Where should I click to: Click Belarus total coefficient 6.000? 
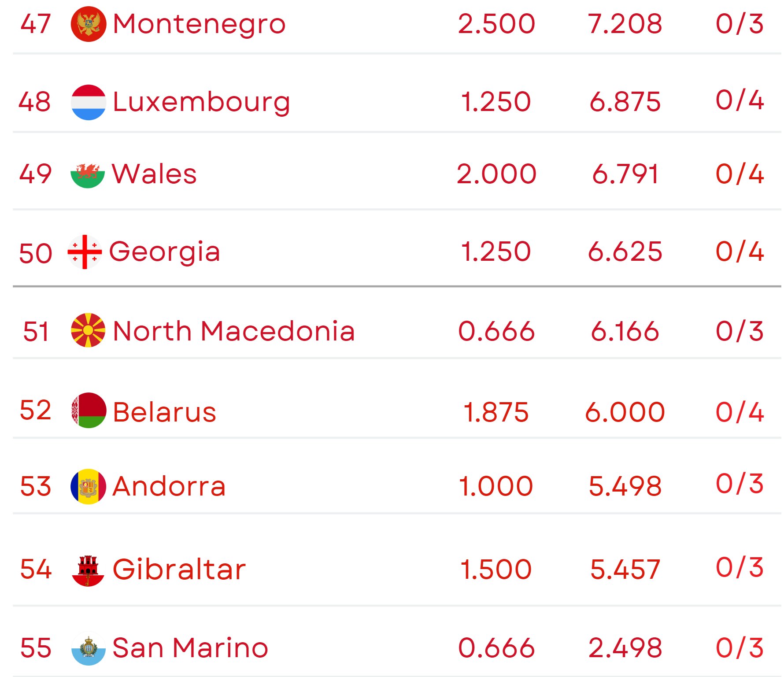click(x=625, y=412)
